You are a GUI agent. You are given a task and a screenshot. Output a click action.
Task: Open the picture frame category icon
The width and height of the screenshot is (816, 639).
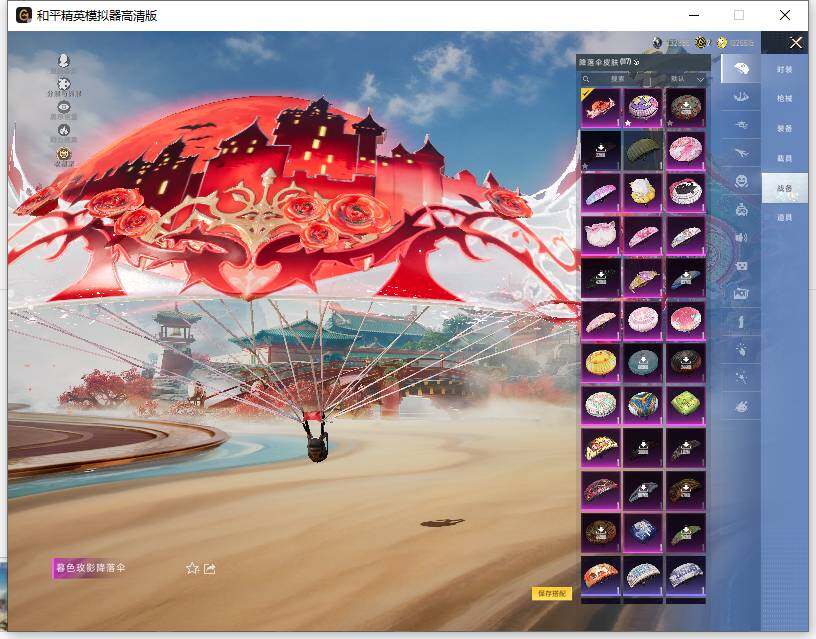click(741, 294)
